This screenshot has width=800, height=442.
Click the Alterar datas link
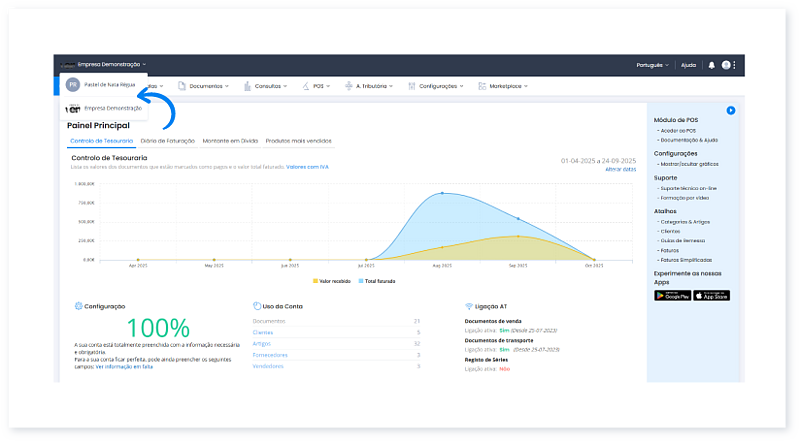[620, 169]
